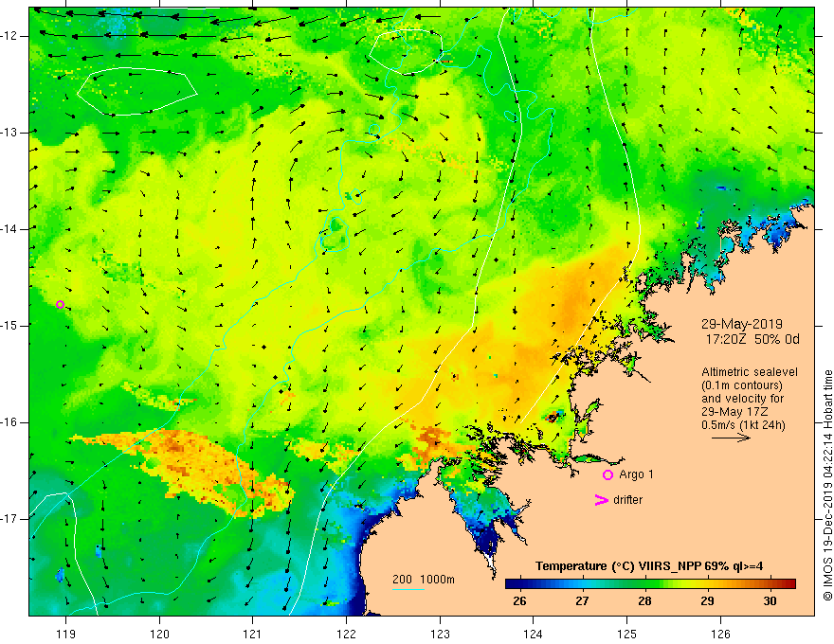Click the 'drifter' legend label
This screenshot has width=834, height=644.
pos(627,500)
